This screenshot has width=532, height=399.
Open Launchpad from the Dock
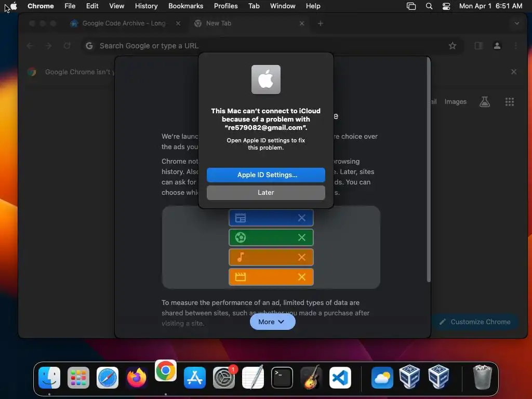click(x=78, y=378)
